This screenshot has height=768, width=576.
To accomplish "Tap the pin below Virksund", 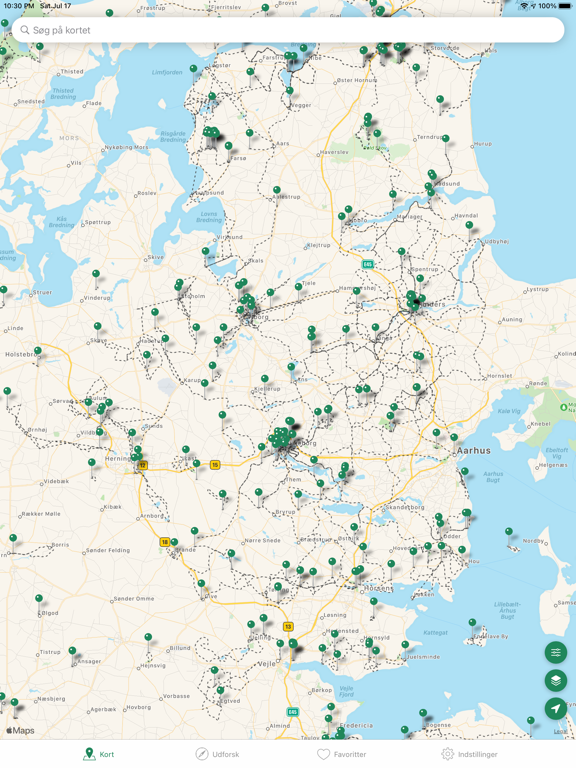I will point(206,251).
